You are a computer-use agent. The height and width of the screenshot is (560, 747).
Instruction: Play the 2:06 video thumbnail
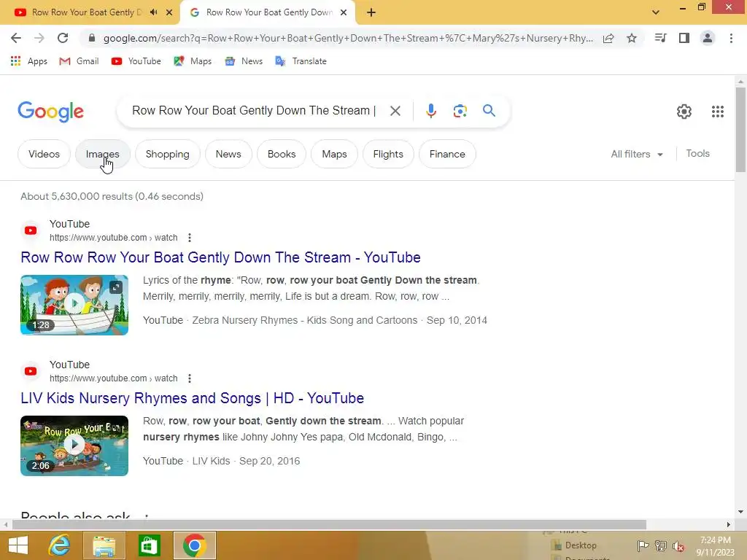coord(74,446)
